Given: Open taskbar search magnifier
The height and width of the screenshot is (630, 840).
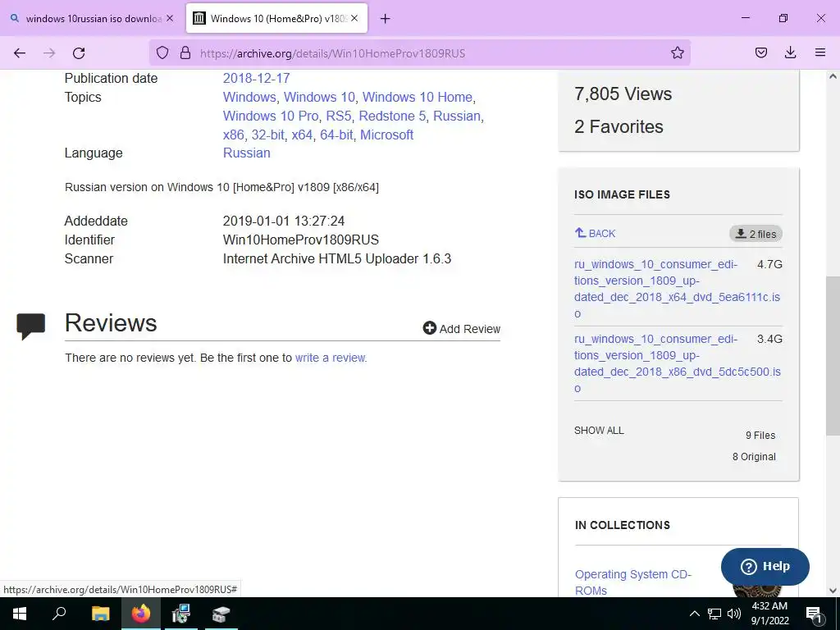Looking at the screenshot, I should (x=59, y=614).
